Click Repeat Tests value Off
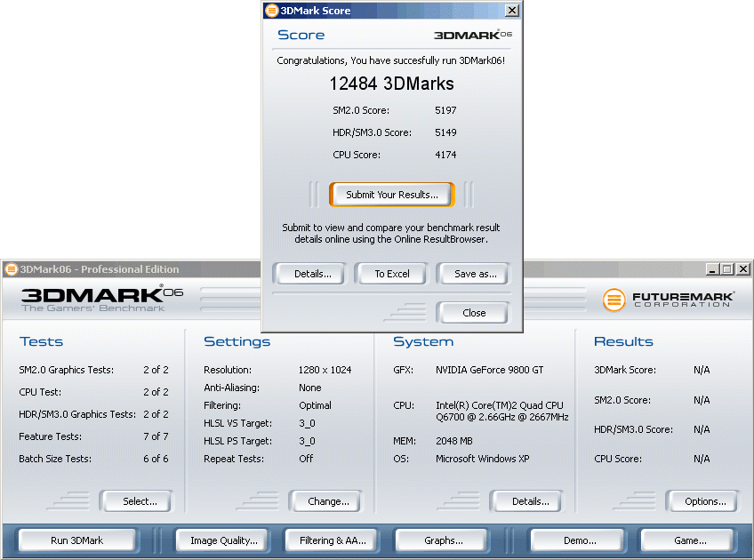 [x=306, y=459]
